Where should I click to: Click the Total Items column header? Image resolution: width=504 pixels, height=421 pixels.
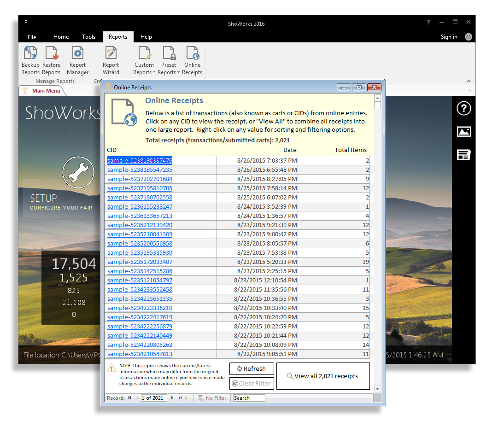tap(350, 150)
